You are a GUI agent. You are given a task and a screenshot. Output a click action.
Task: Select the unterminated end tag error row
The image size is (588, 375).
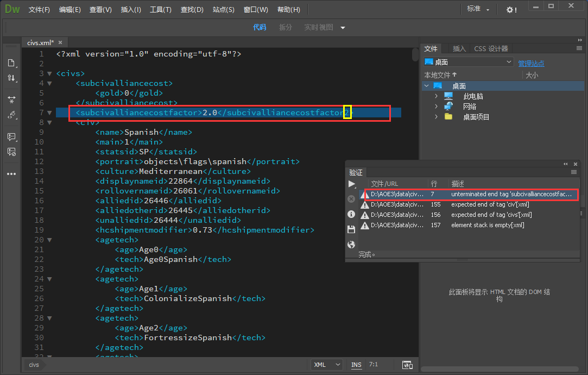pos(469,194)
